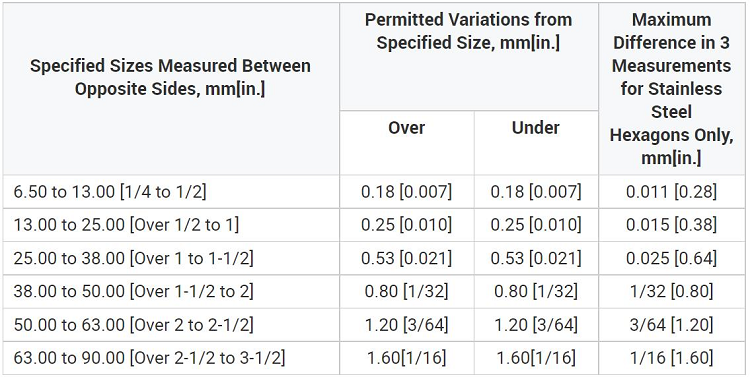Click the cell showing 0.011 [0.28]
This screenshot has width=750, height=377.
click(671, 192)
